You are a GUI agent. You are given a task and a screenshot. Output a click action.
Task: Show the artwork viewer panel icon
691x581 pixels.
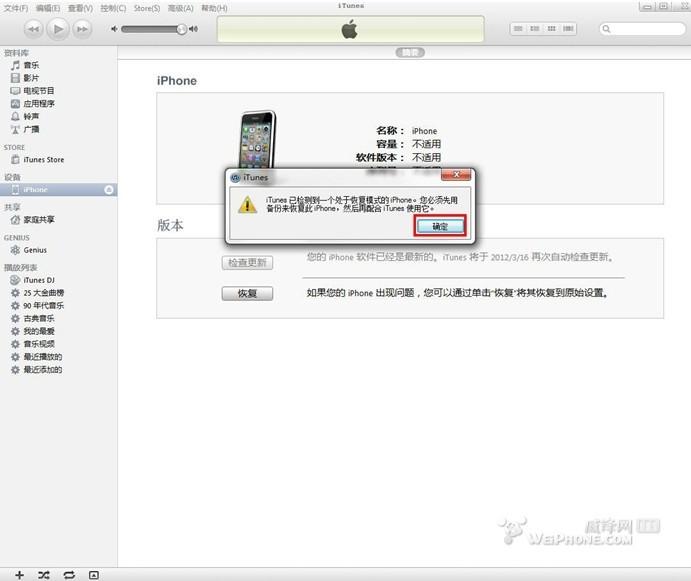click(x=94, y=575)
